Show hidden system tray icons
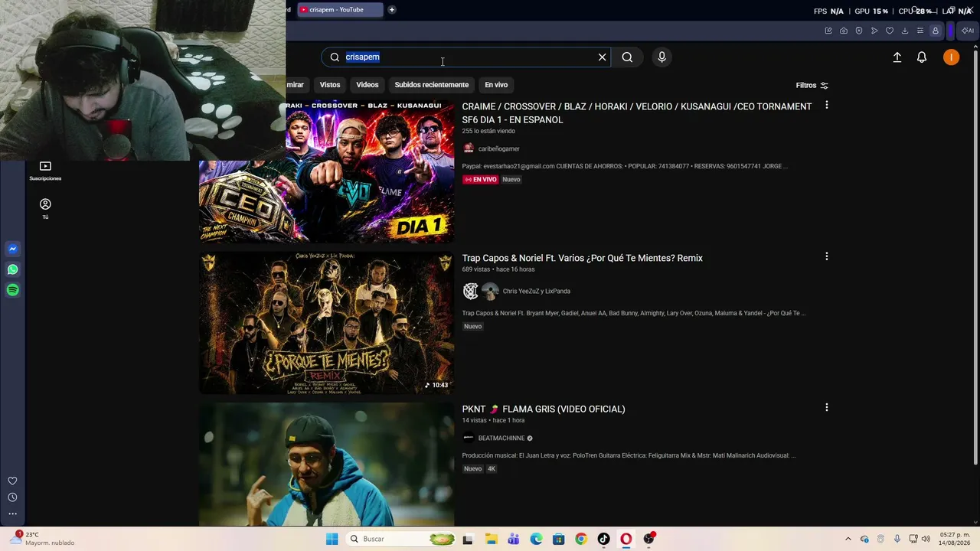Viewport: 980px width, 551px height. pyautogui.click(x=848, y=539)
